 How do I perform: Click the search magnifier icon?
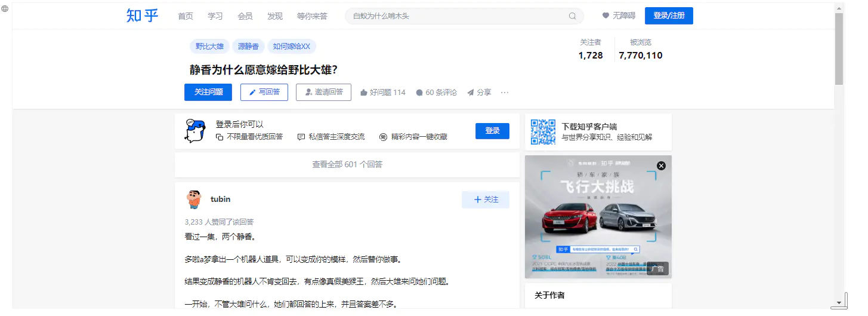(573, 16)
